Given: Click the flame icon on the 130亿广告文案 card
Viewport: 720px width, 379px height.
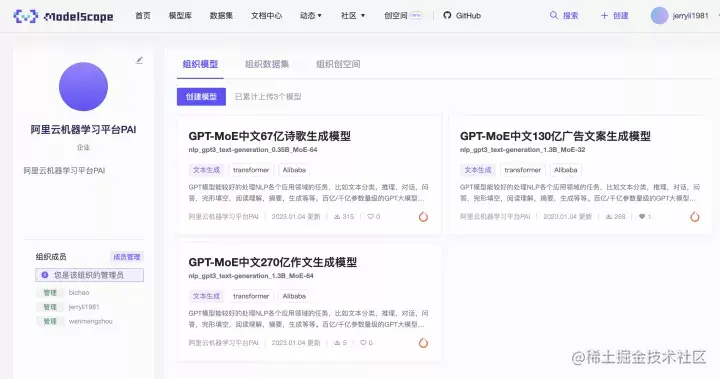Looking at the screenshot, I should point(695,217).
